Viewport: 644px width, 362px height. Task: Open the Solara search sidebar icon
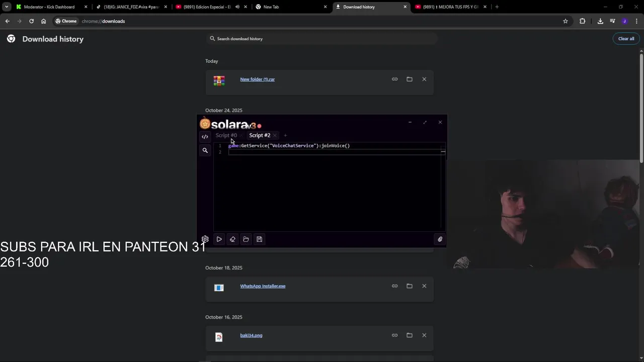pyautogui.click(x=205, y=150)
